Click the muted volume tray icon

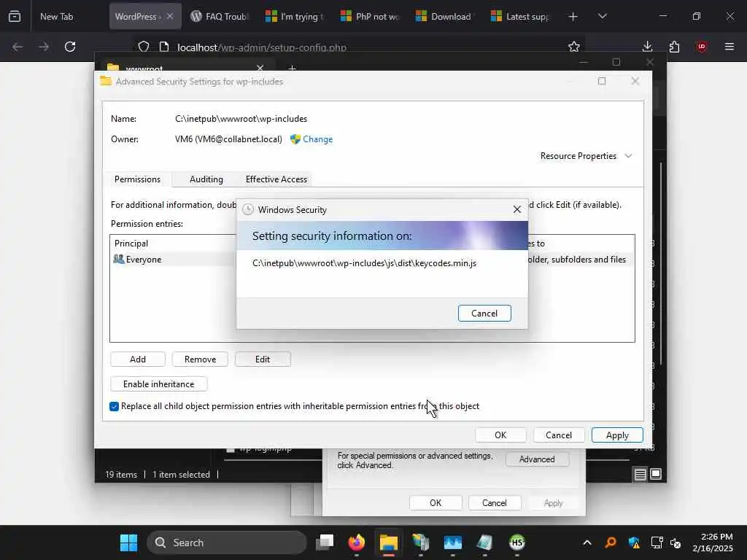(x=676, y=542)
